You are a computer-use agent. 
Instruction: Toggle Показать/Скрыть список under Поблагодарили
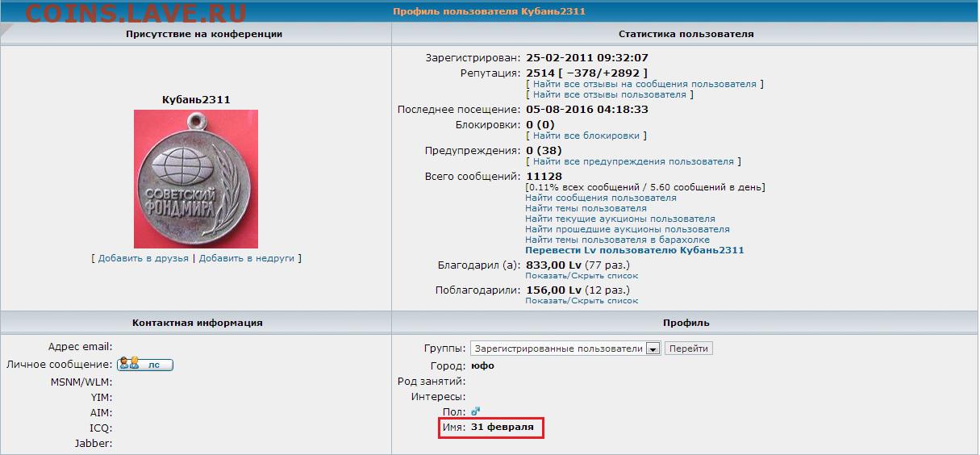click(582, 301)
